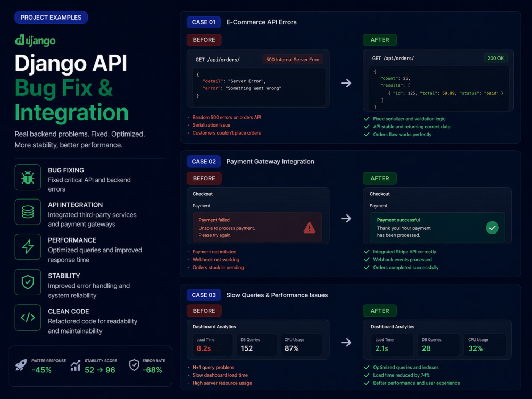This screenshot has height=399, width=532.
Task: Click the 'Orders stuck in pending' text
Action: (x=218, y=268)
